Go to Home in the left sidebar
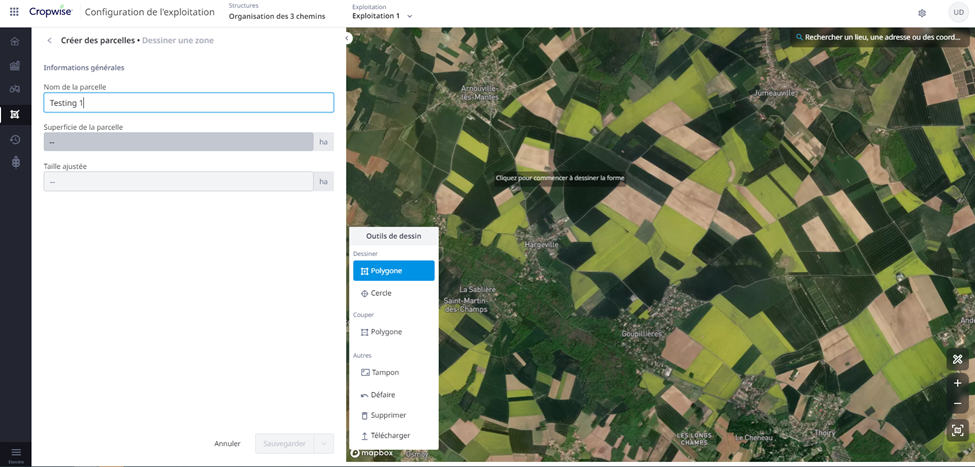 pyautogui.click(x=15, y=42)
